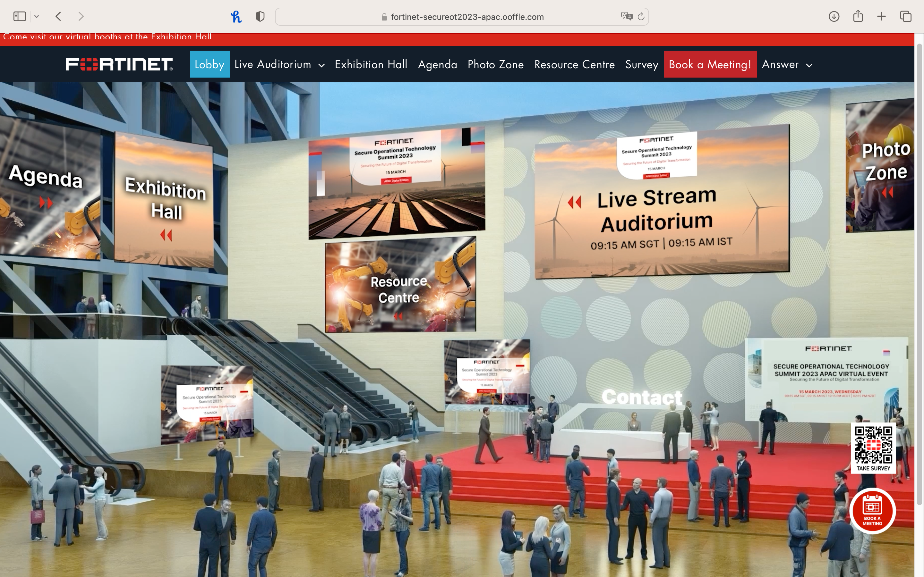Show tab overview icon

906,16
